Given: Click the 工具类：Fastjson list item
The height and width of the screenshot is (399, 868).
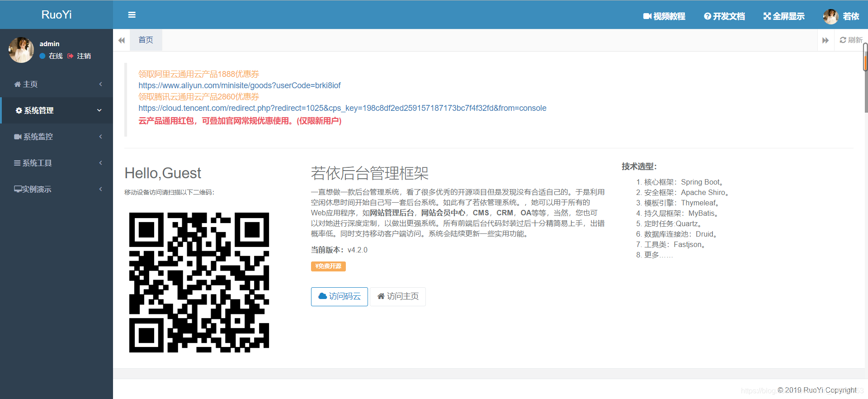Looking at the screenshot, I should 677,245.
